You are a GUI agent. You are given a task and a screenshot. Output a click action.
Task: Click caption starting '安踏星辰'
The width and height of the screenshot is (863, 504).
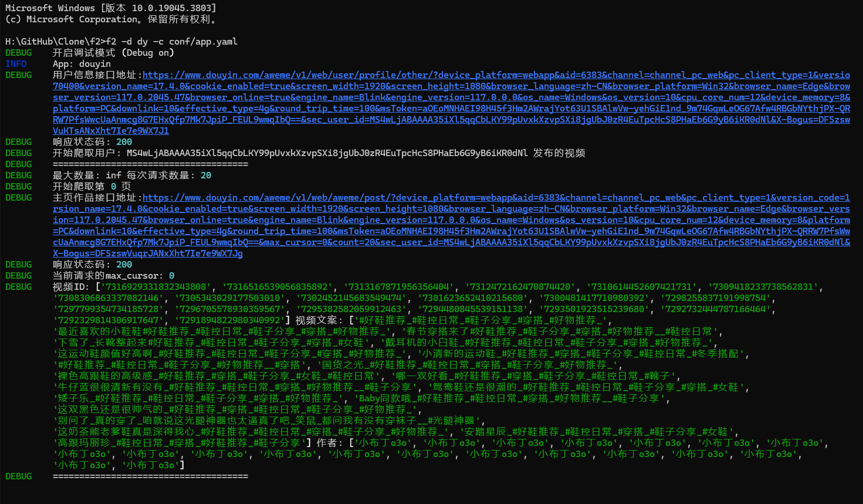coord(595,432)
